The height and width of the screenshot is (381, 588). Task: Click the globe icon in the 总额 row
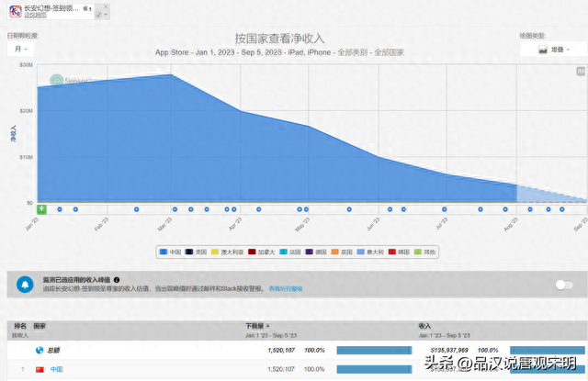click(40, 351)
